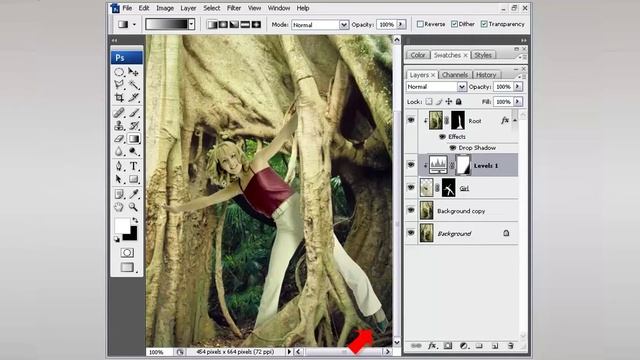Select the Zoom tool

click(x=133, y=207)
